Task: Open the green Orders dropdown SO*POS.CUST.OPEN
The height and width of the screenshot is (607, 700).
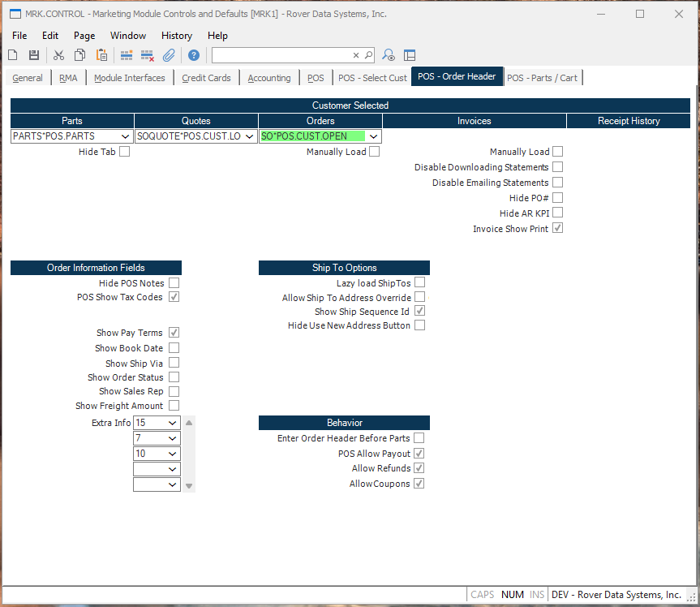Action: point(373,136)
